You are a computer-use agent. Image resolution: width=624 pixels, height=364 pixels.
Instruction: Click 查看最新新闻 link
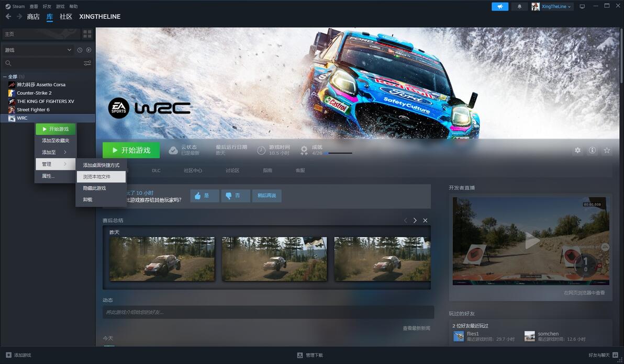tap(416, 328)
